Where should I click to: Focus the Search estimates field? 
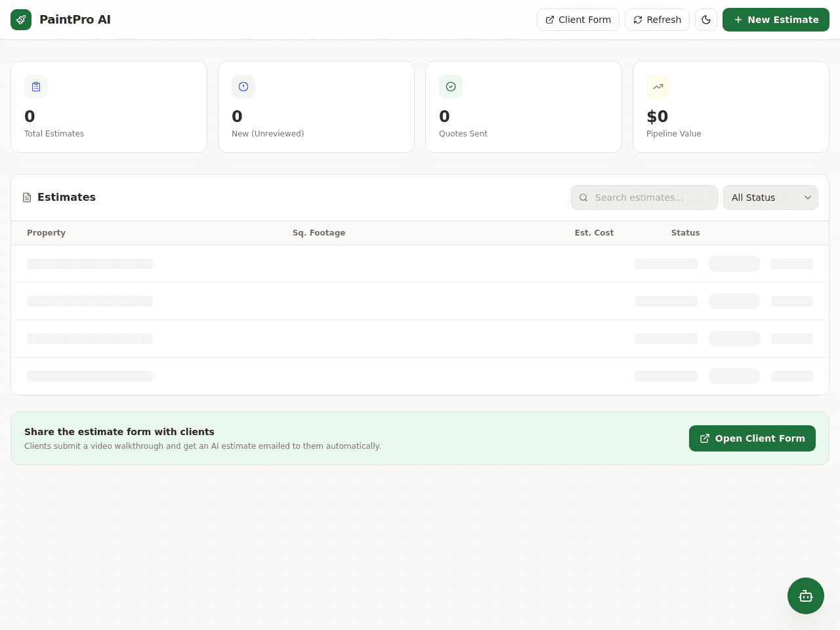pos(644,198)
